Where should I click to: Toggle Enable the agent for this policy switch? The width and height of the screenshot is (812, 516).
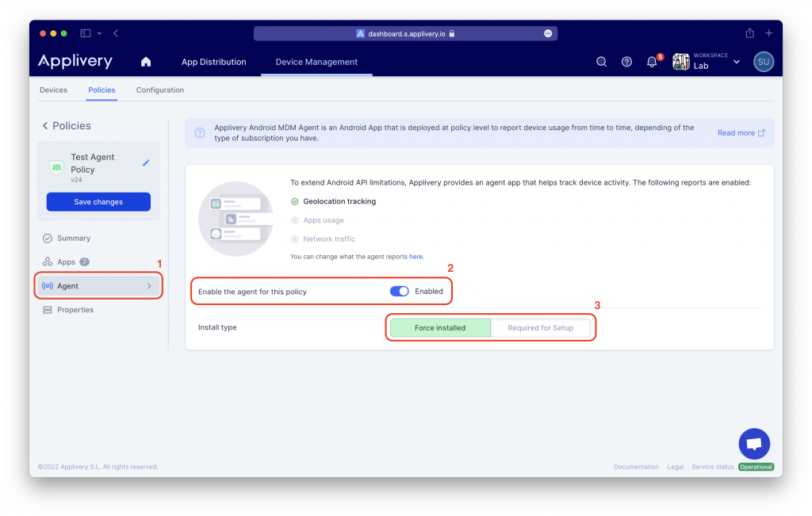(x=400, y=292)
